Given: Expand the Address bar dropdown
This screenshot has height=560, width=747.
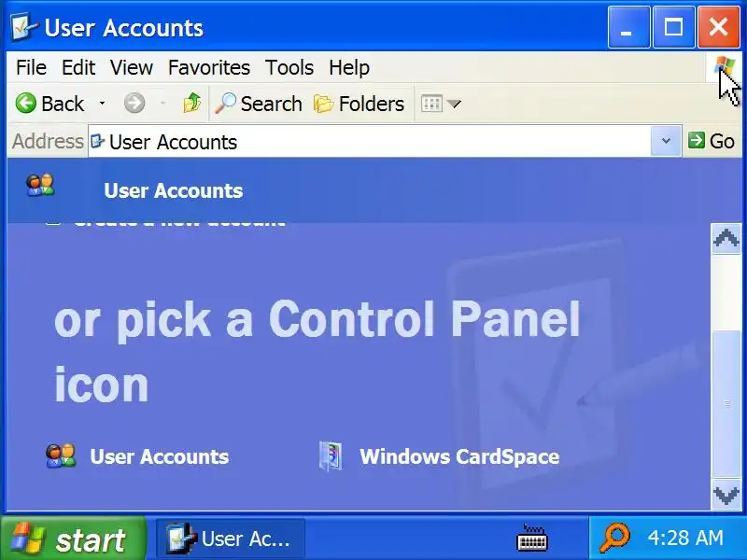Looking at the screenshot, I should click(666, 141).
